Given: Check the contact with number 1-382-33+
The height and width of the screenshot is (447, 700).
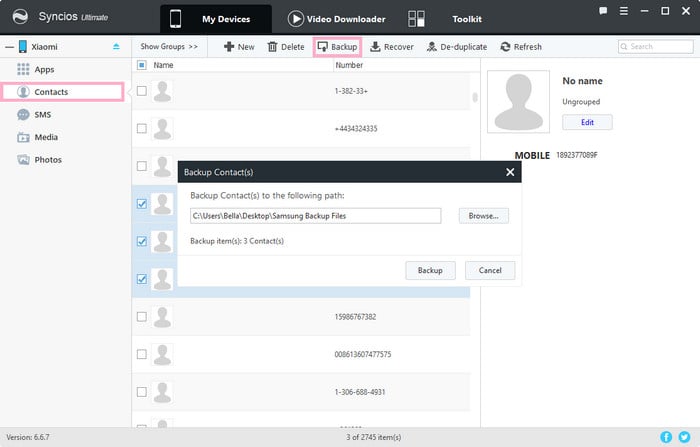Looking at the screenshot, I should click(x=142, y=91).
